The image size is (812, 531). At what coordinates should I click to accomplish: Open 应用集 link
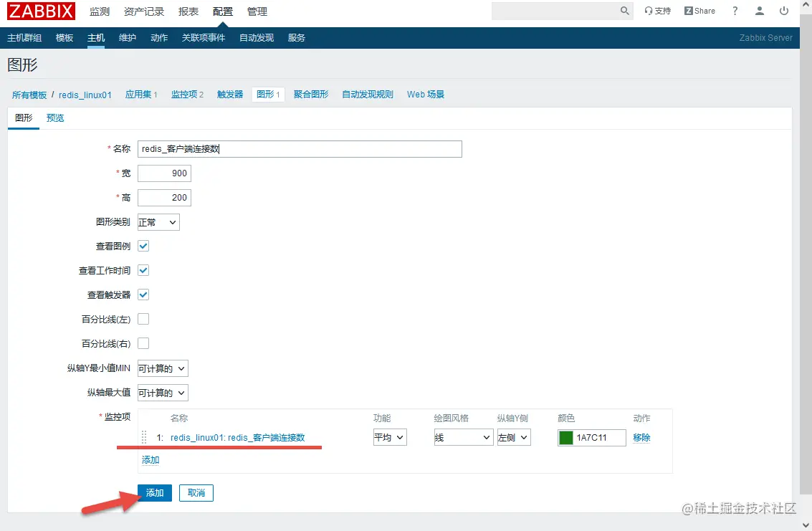coord(141,95)
